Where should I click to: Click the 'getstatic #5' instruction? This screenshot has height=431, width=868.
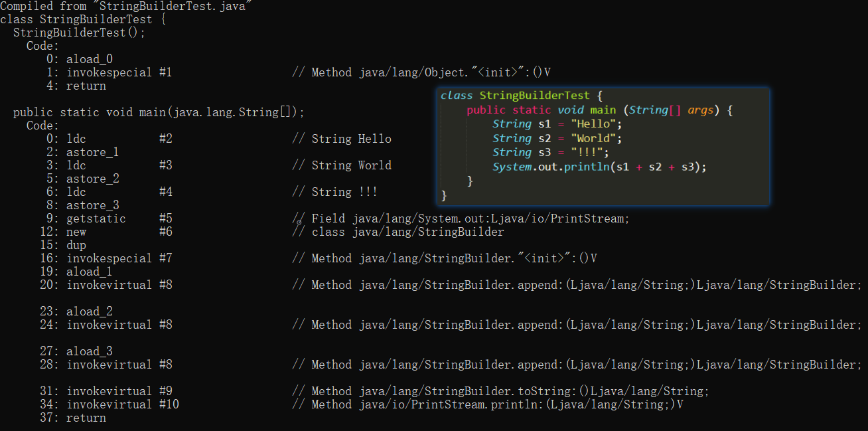pyautogui.click(x=119, y=218)
